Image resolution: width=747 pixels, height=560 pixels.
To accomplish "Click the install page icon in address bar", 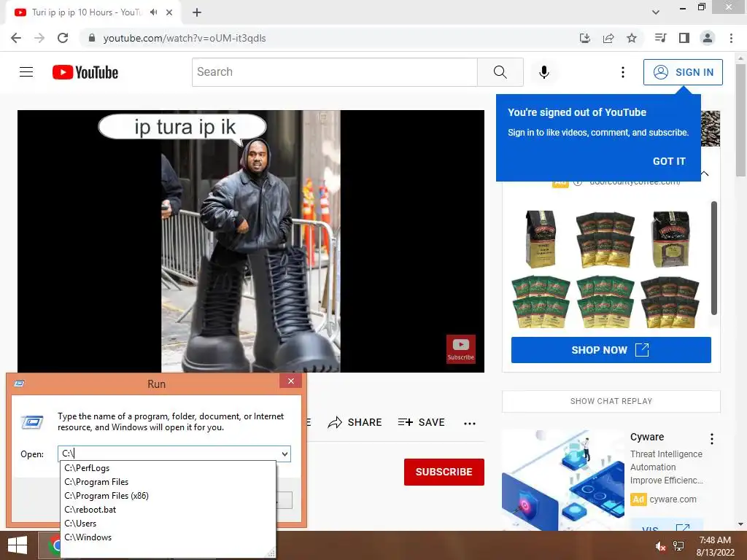I will (x=585, y=38).
